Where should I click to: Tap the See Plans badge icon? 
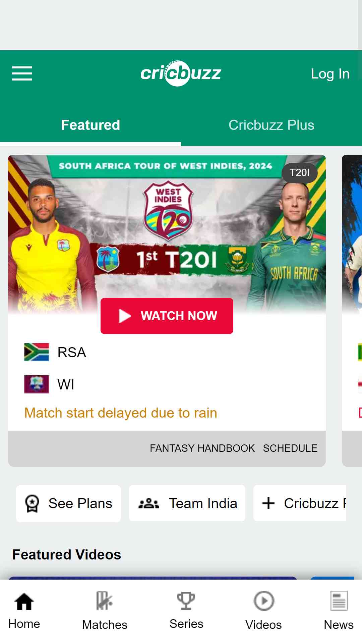tap(32, 504)
